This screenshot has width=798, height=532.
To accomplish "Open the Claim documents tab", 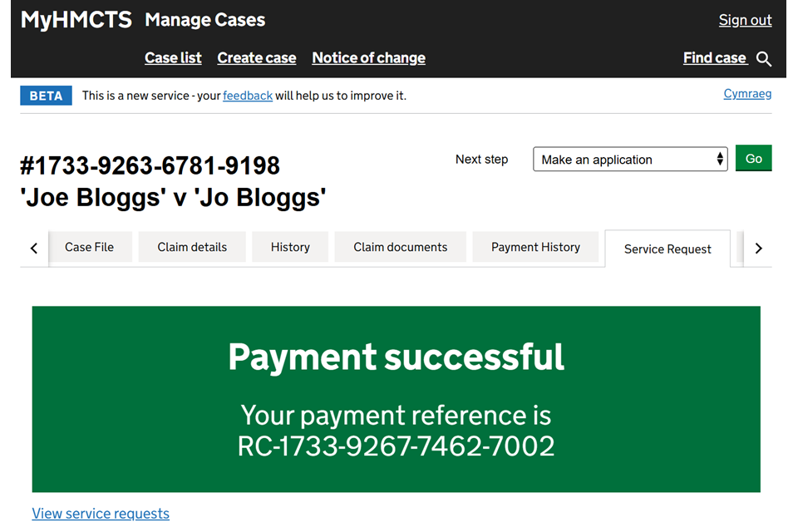I will click(x=400, y=247).
